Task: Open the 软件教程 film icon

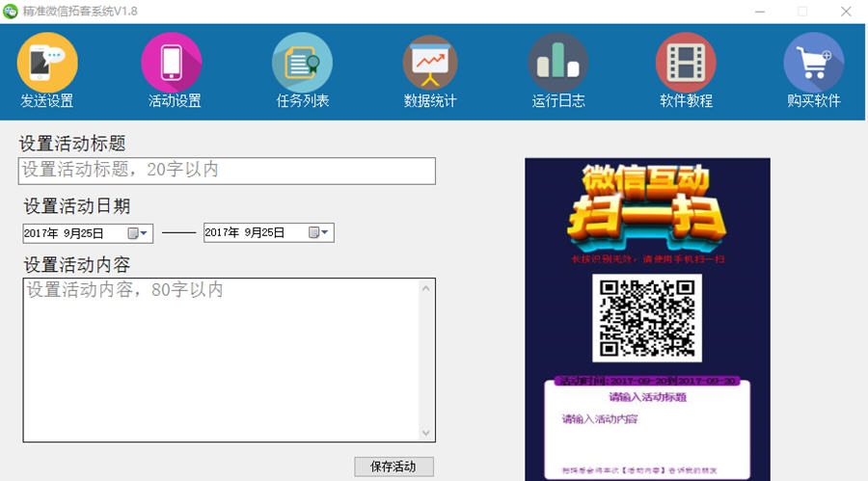Action: click(x=686, y=63)
